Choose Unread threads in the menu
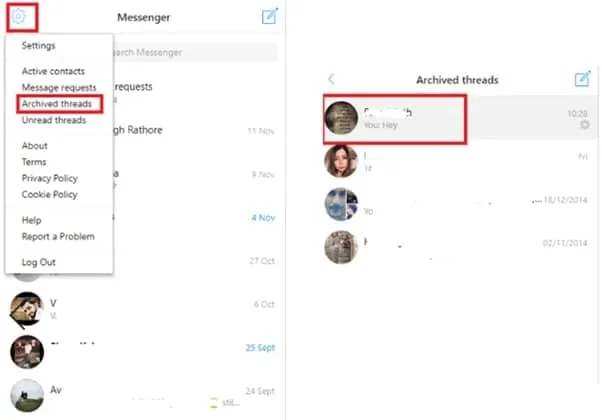 pos(54,120)
